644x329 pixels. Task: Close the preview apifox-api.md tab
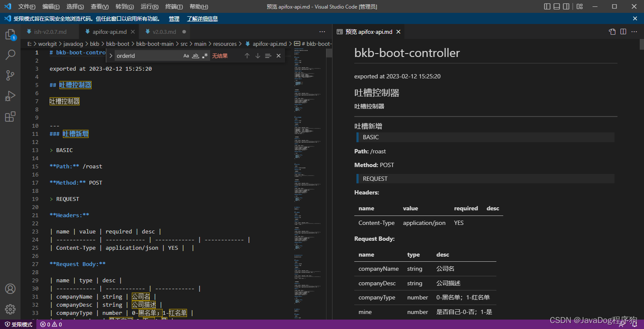[398, 32]
